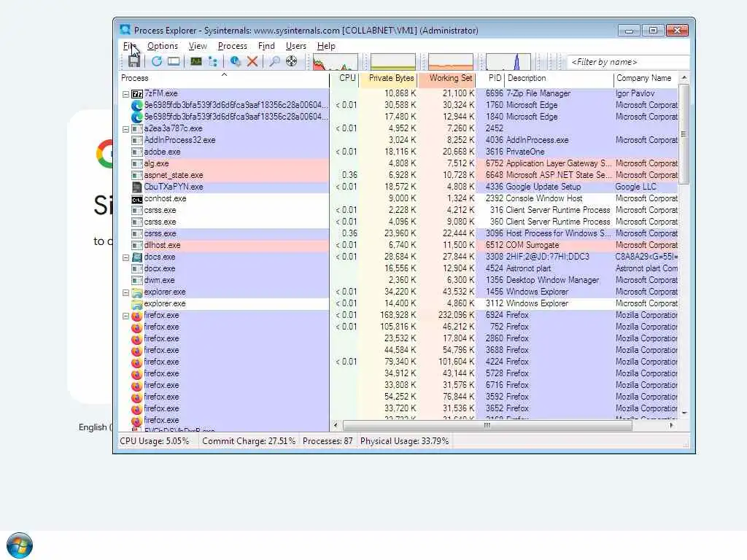Click 'Commit Charge: 27.51%' in status bar
This screenshot has height=560, width=747.
click(x=249, y=441)
